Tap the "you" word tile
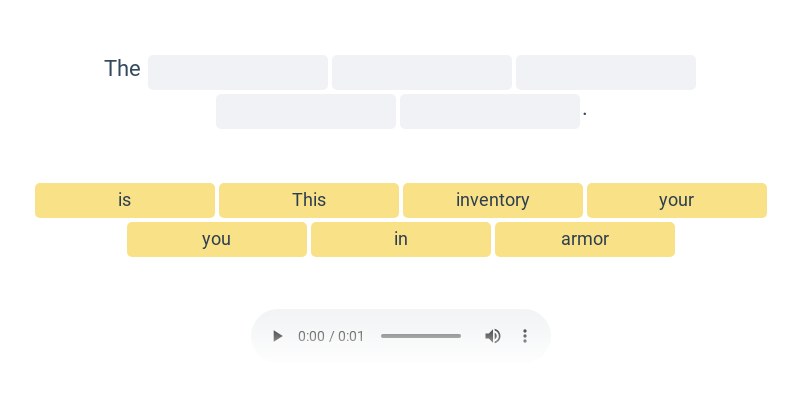 (217, 239)
